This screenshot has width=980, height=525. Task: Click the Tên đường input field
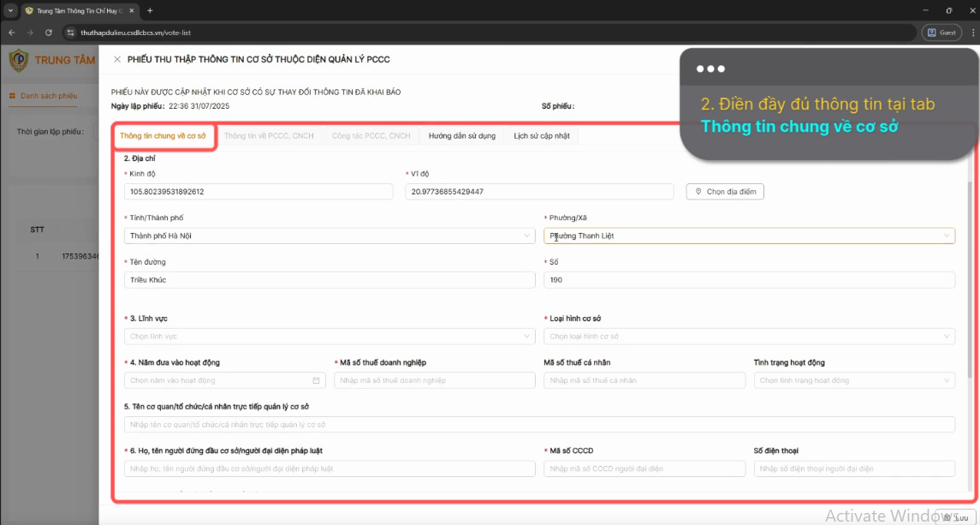point(330,280)
